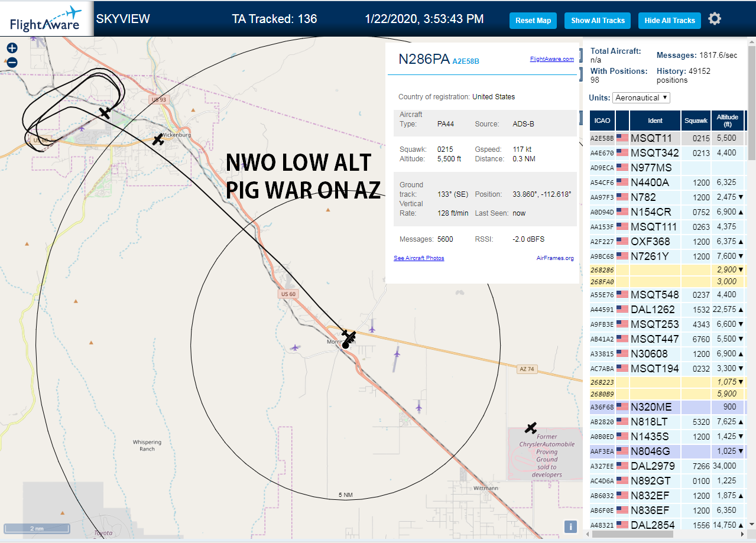The width and height of the screenshot is (756, 543).
Task: Sort table by the flag column header
Action: click(x=622, y=120)
